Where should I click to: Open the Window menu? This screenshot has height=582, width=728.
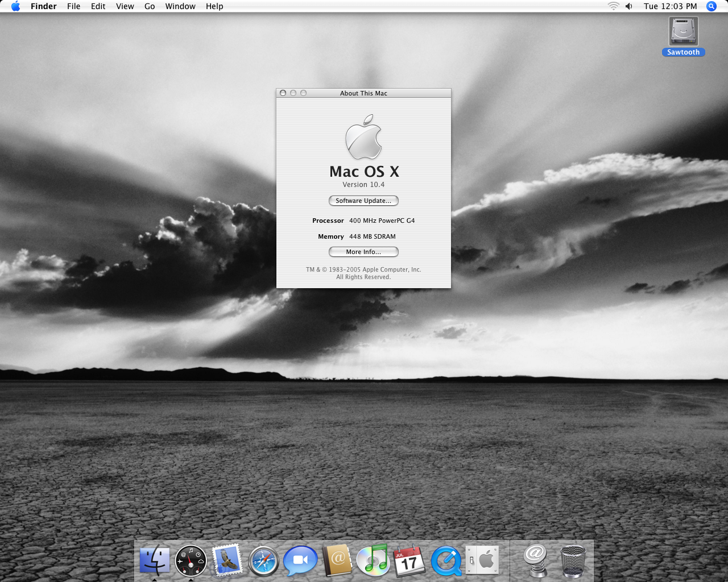[x=180, y=6]
